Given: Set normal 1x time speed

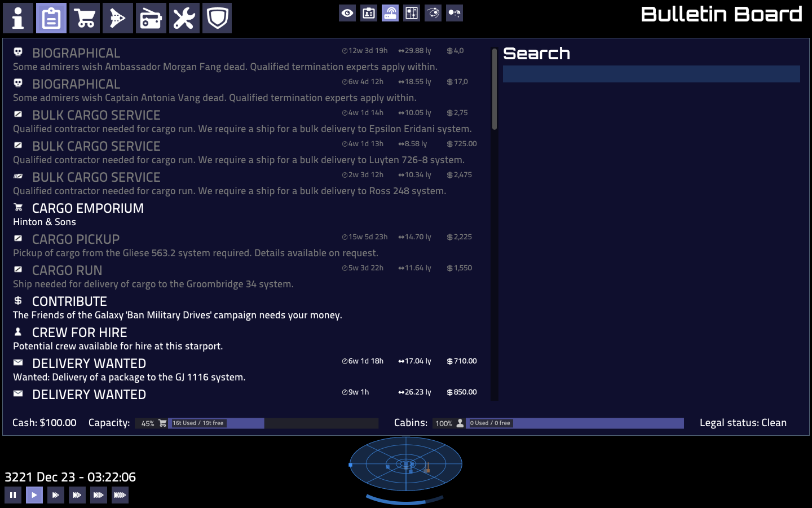Looking at the screenshot, I should click(34, 495).
